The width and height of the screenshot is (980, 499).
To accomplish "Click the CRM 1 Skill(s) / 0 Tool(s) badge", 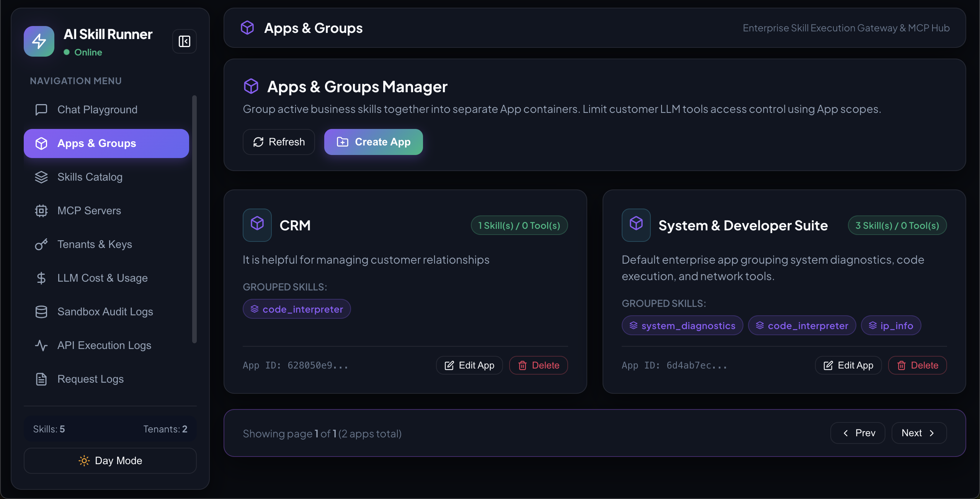I will coord(519,225).
